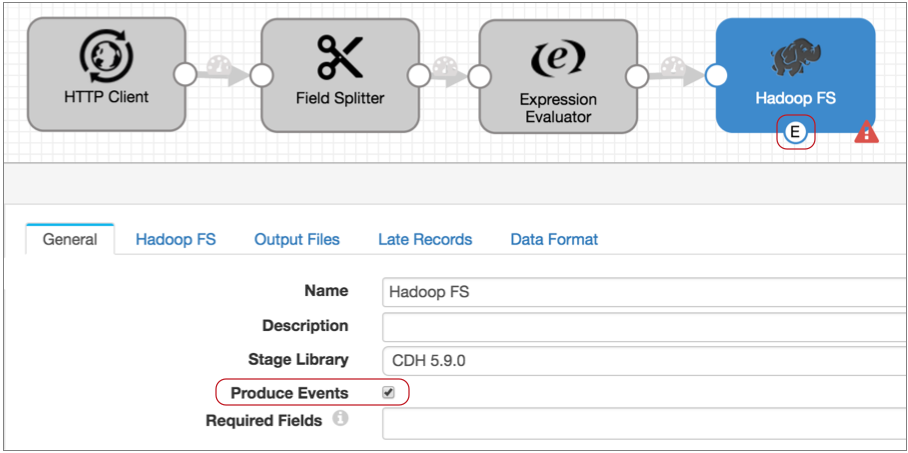Go to the Data Format tab
This screenshot has height=453, width=908.
point(554,240)
